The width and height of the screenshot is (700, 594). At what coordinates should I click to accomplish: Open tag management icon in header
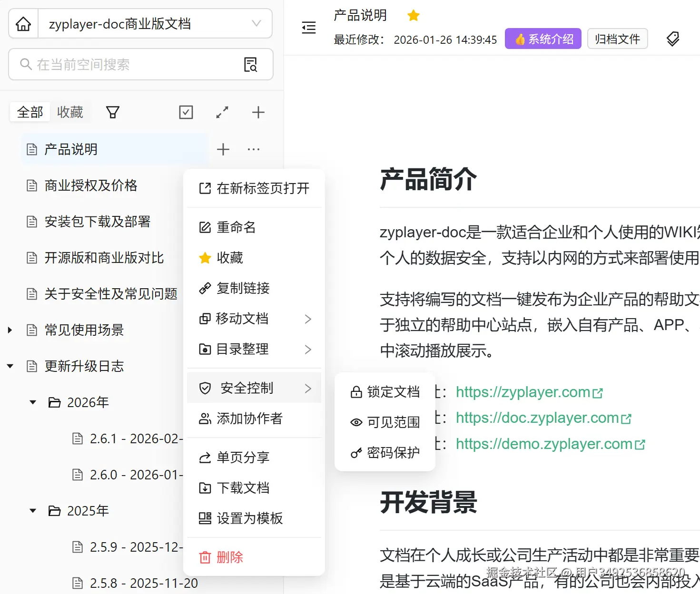pyautogui.click(x=673, y=39)
